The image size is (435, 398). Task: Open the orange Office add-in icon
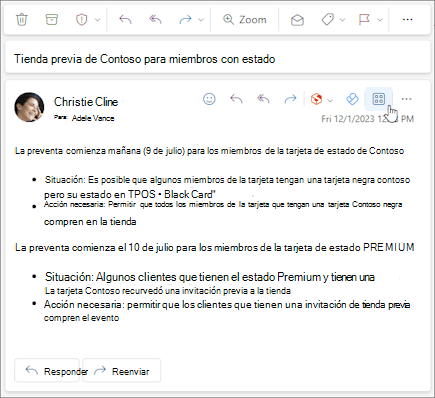(316, 99)
